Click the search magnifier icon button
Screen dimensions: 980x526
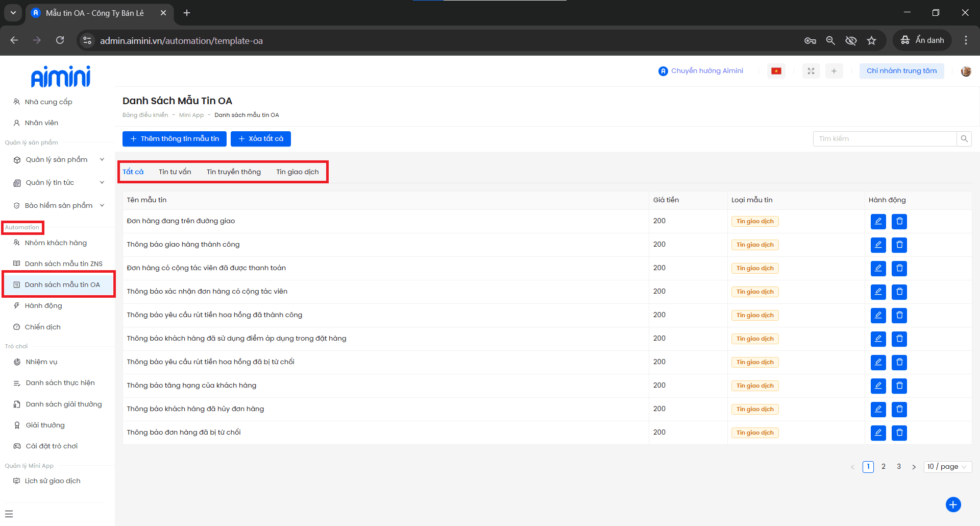[x=964, y=139]
